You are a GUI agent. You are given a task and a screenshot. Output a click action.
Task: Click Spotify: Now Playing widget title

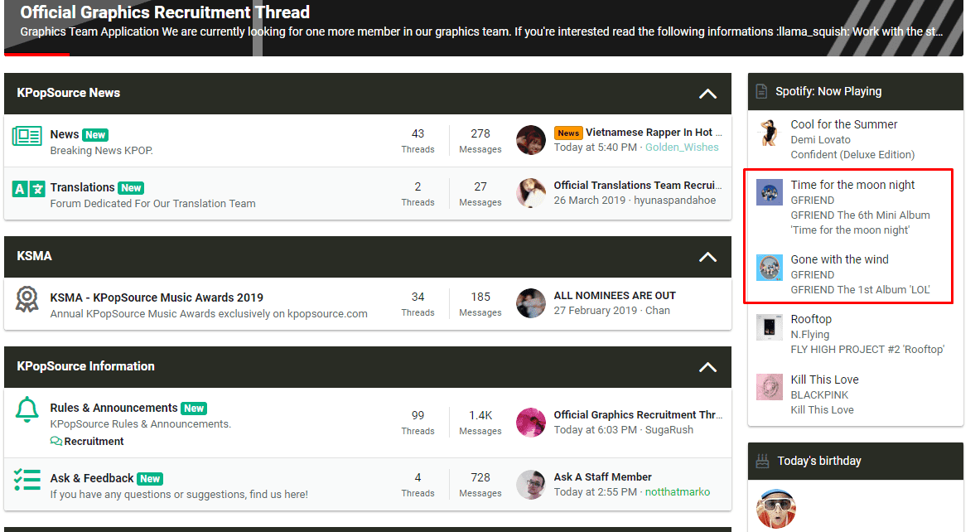[x=828, y=91]
